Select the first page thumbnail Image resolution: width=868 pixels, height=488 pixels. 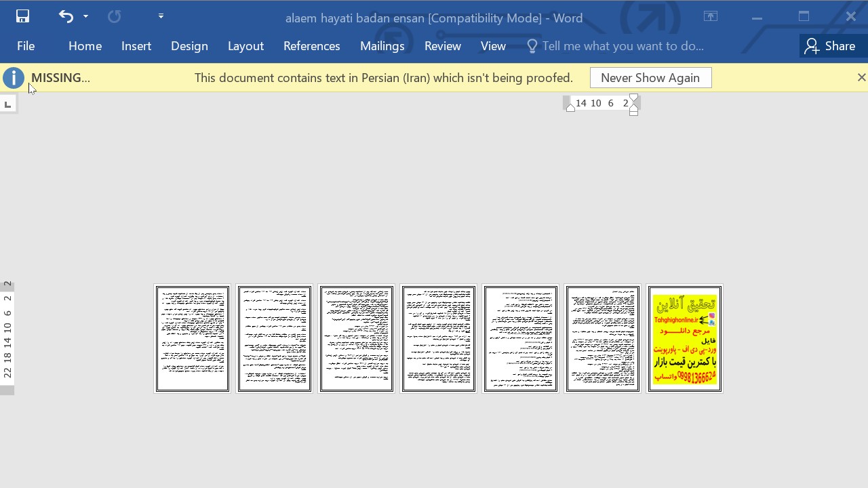pos(193,339)
